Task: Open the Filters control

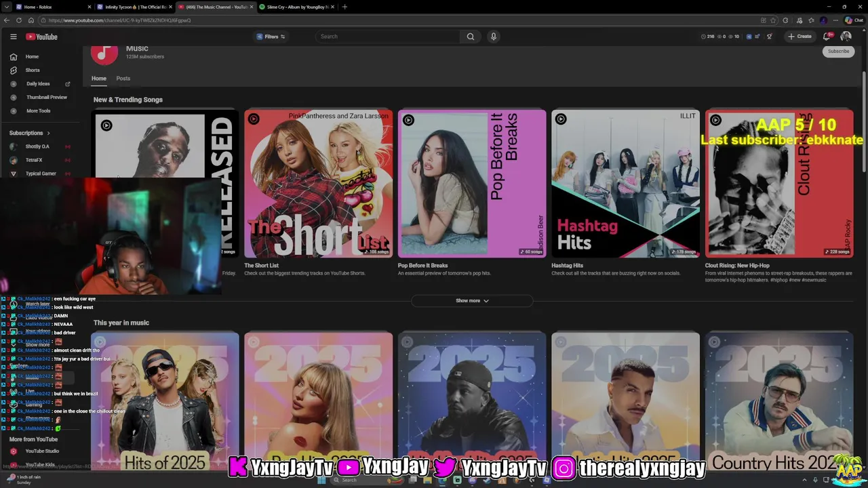Action: point(271,37)
